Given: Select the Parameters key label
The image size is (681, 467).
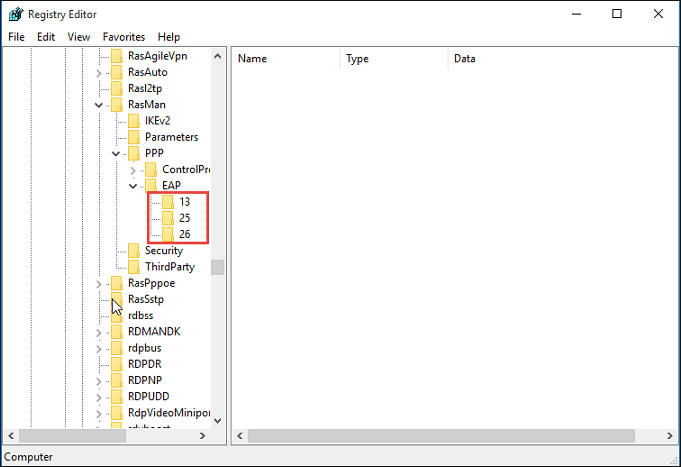Looking at the screenshot, I should point(172,137).
